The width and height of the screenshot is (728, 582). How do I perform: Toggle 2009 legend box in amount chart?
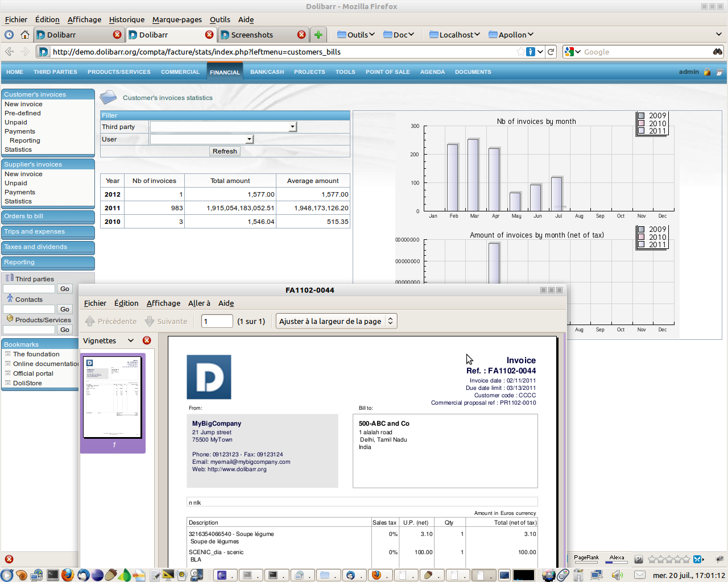[641, 230]
